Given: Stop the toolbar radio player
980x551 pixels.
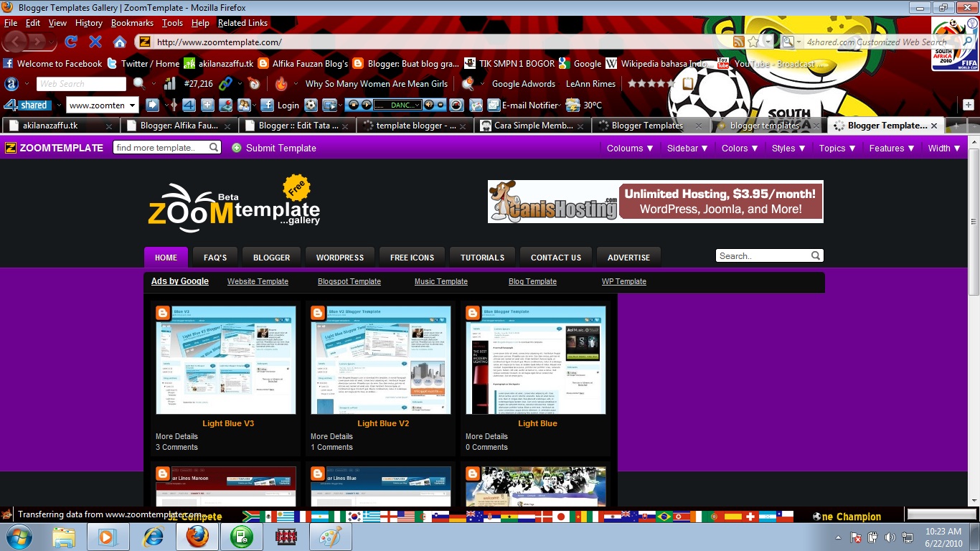Looking at the screenshot, I should click(354, 105).
